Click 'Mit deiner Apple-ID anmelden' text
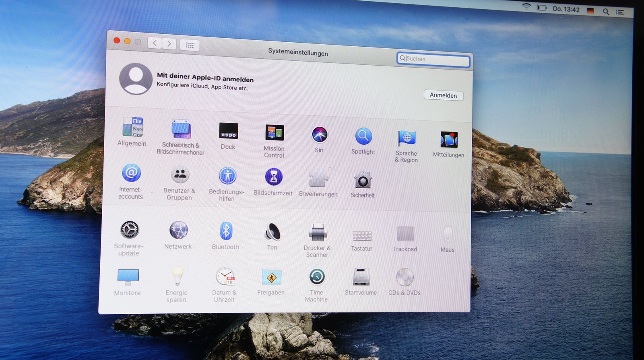 205,77
